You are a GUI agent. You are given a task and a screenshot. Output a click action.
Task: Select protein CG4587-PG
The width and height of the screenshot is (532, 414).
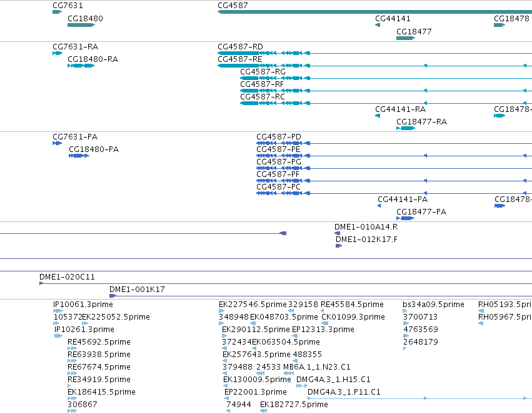click(279, 162)
